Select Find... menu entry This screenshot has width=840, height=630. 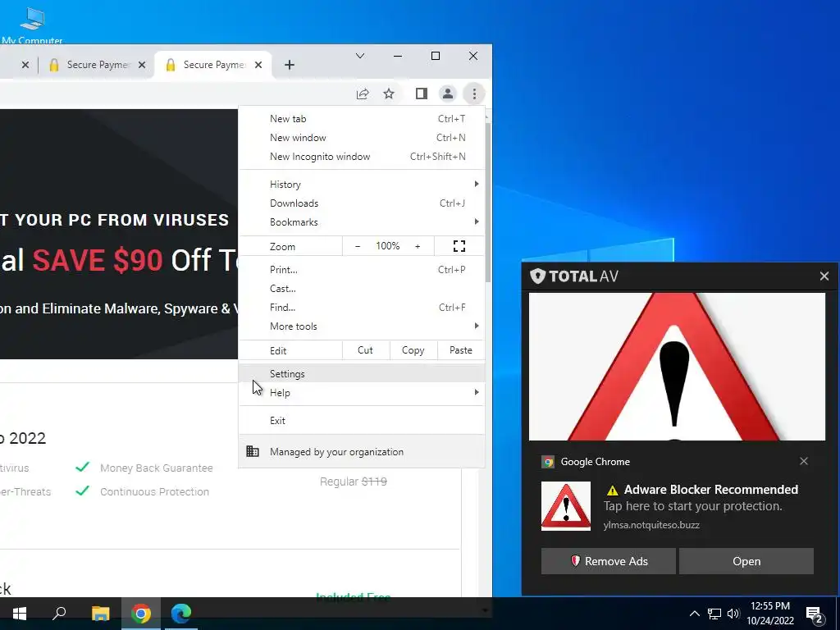[x=362, y=307]
